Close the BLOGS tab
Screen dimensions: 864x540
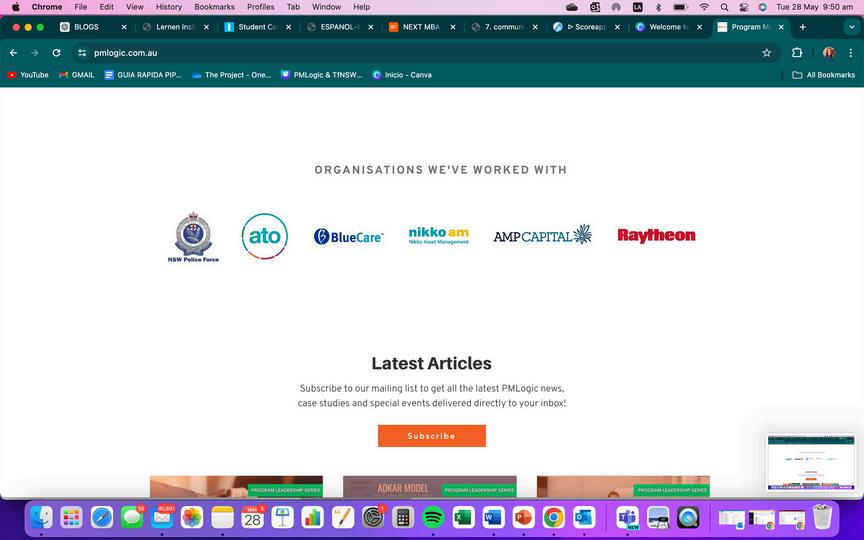[124, 27]
